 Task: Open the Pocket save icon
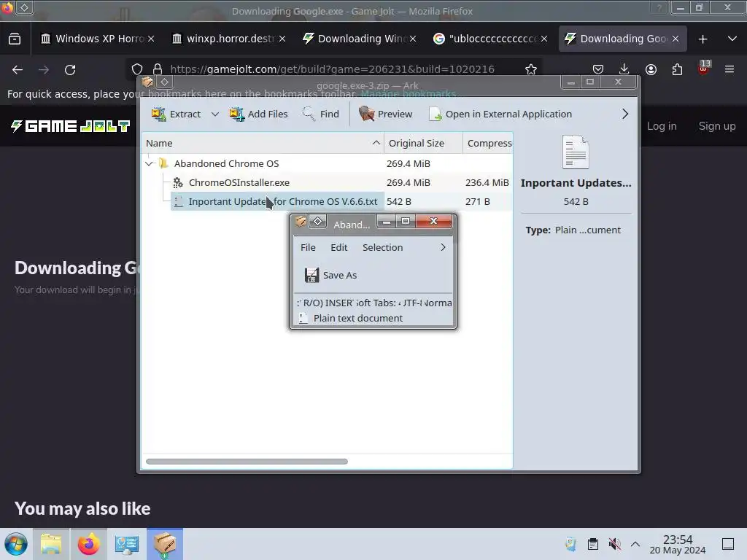coord(598,69)
